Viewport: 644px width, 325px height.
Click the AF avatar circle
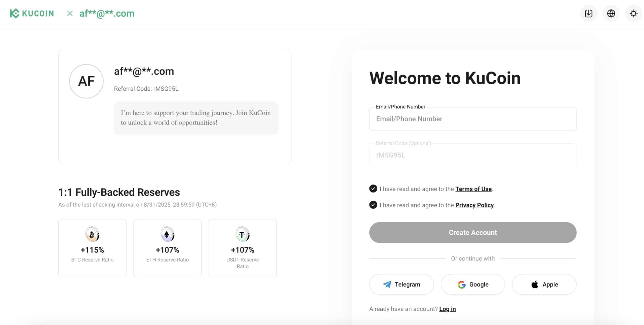(86, 81)
